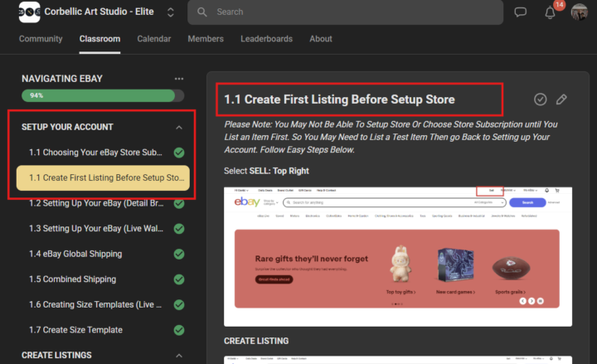The image size is (597, 364).
Task: Click the 94% course progress bar
Action: point(103,95)
